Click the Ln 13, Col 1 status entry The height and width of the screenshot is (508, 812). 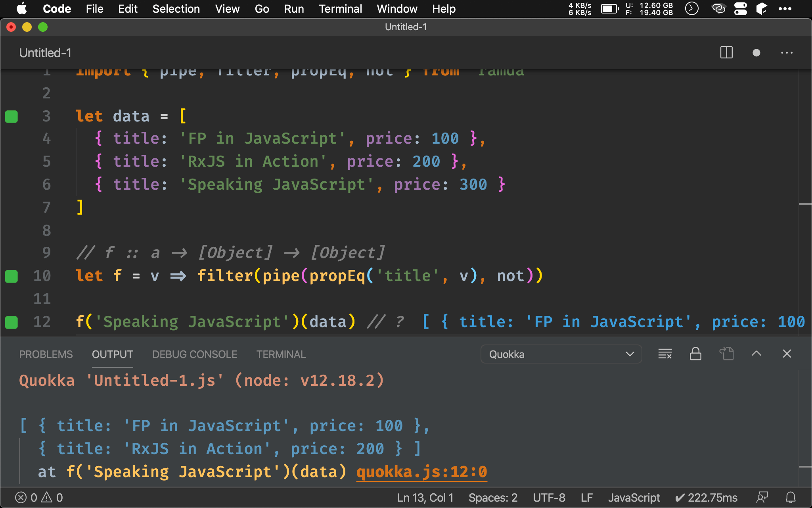click(425, 498)
